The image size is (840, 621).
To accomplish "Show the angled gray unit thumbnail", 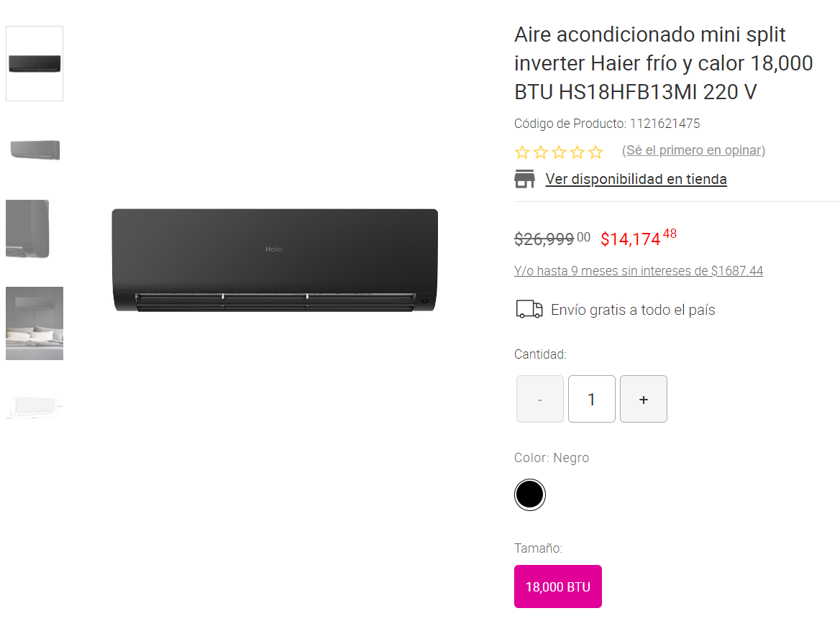I will 35,150.
